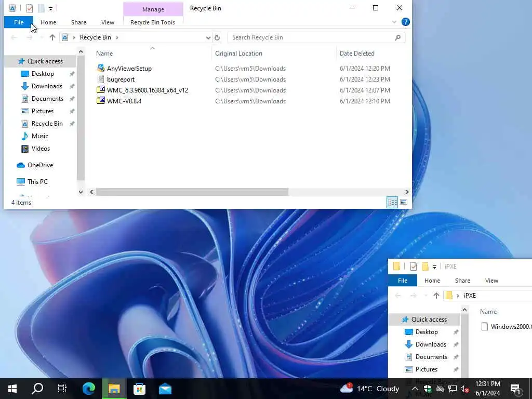Screen dimensions: 532x399
Task: Open This PC in the sidebar
Action: [x=37, y=182]
